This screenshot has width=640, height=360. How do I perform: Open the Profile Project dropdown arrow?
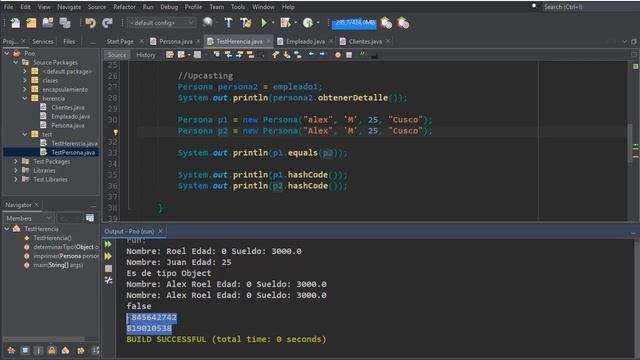(x=318, y=23)
